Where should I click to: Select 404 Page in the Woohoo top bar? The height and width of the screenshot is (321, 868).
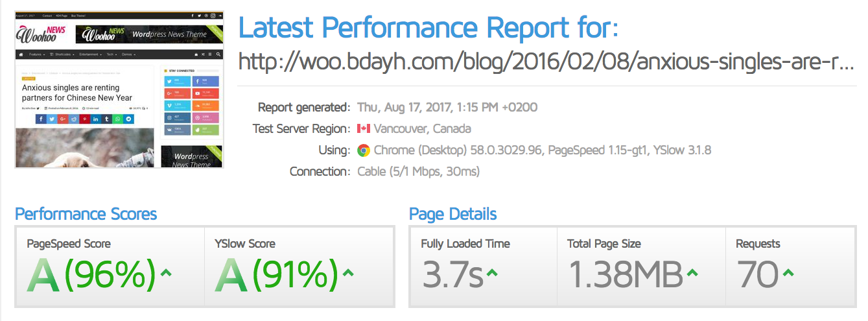coord(62,14)
